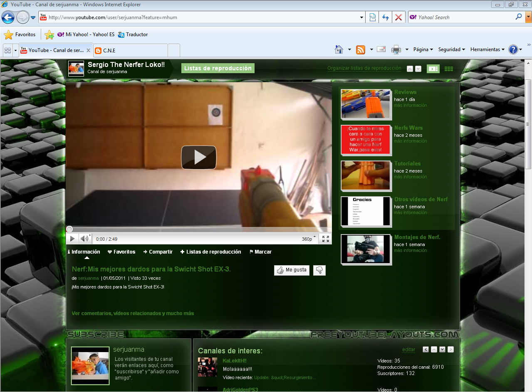Select the Marcar flag tab
This screenshot has height=392, width=532.
[260, 251]
